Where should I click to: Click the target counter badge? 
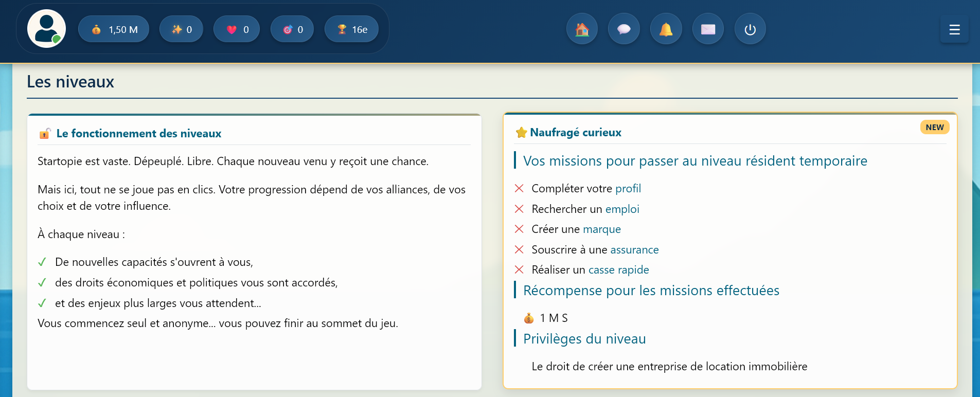[292, 29]
